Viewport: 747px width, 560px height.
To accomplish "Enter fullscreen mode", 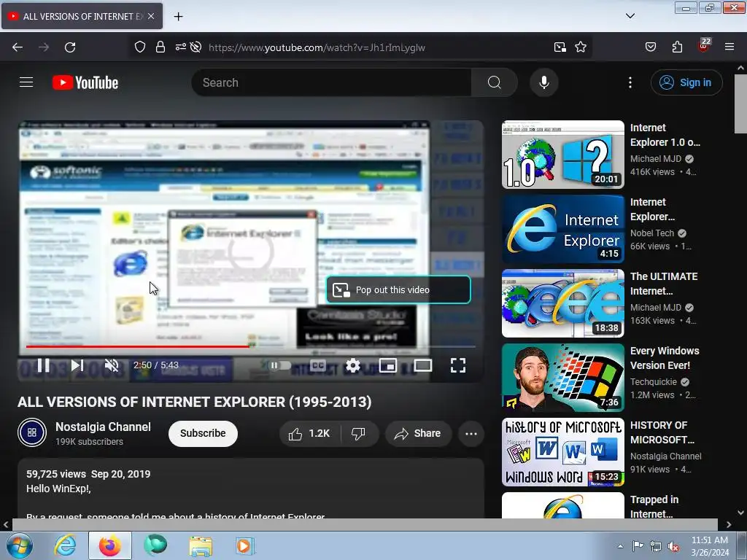I will (458, 365).
